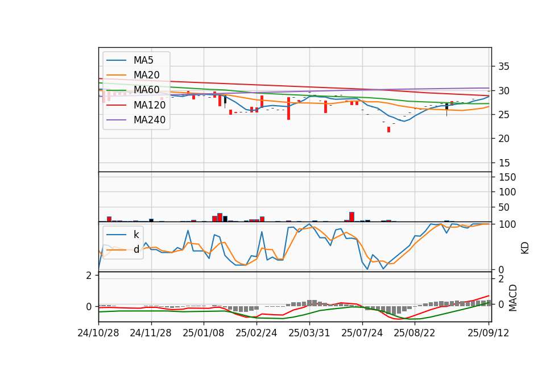Click the lowest red candlestick near 22
The width and height of the screenshot is (546, 392).
pyautogui.click(x=388, y=130)
